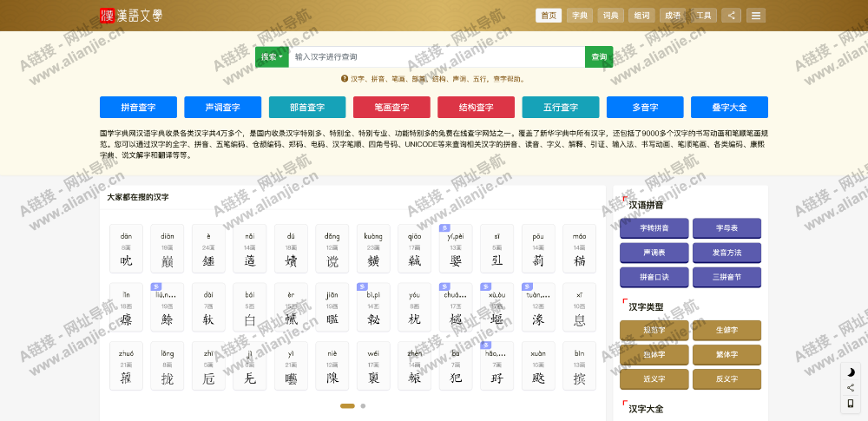Open the character card with pinyin bìn
Screen dimensions: 868x421
point(580,366)
